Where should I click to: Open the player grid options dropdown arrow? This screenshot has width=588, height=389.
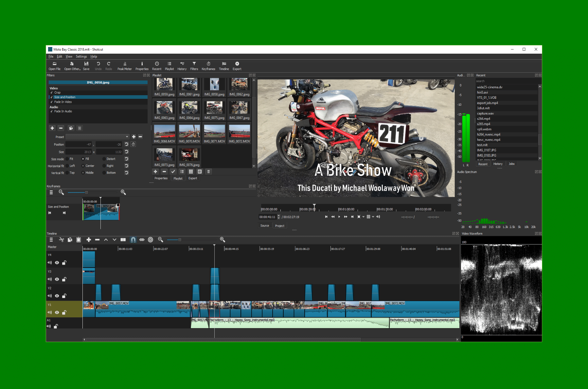(x=373, y=217)
